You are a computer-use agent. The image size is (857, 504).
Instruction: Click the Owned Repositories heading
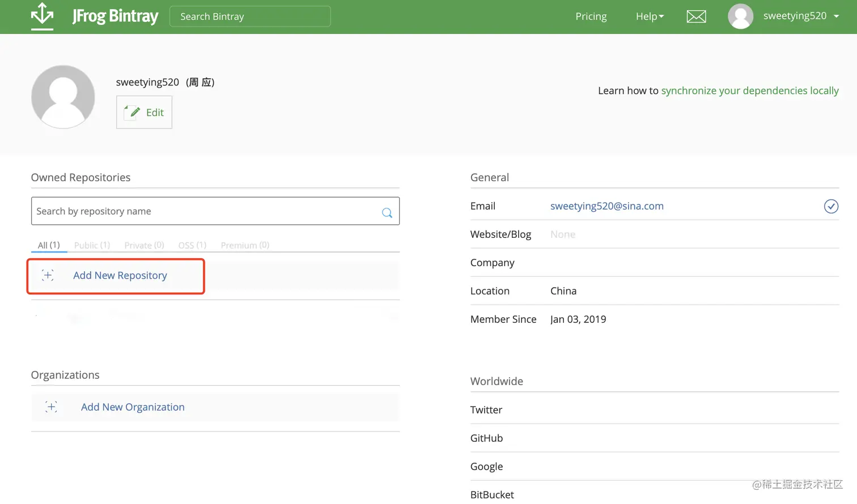pyautogui.click(x=80, y=177)
